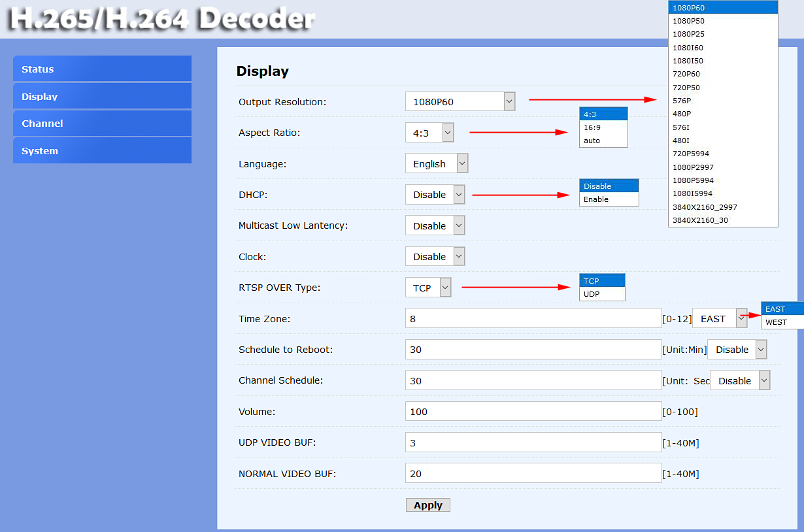Click the Volume input field
This screenshot has height=532, width=804.
click(533, 411)
